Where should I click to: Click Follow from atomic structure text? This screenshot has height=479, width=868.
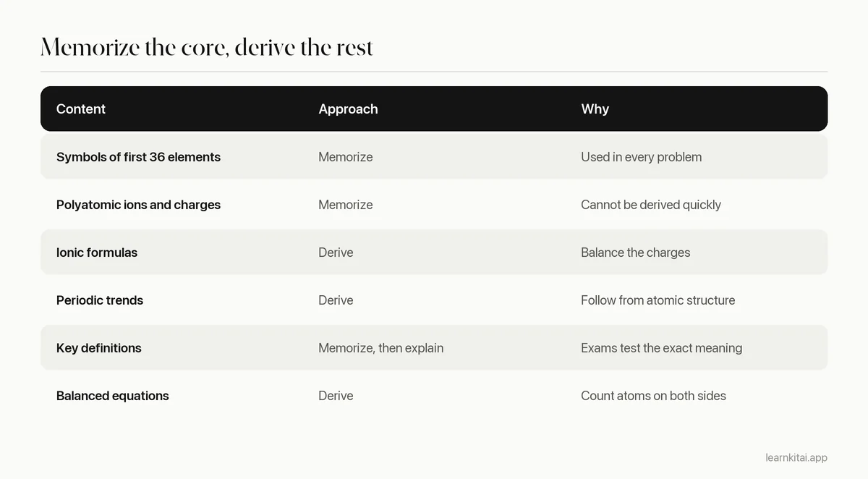(658, 300)
